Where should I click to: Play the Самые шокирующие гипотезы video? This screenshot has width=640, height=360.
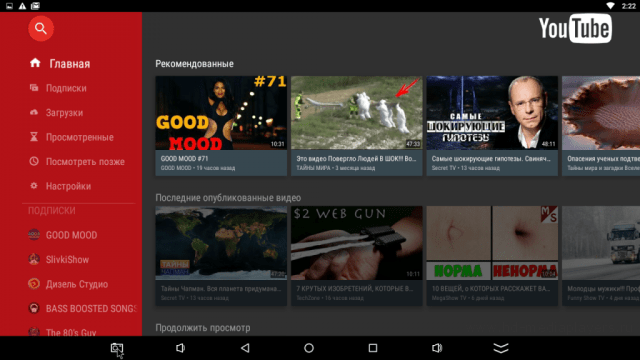tap(492, 113)
